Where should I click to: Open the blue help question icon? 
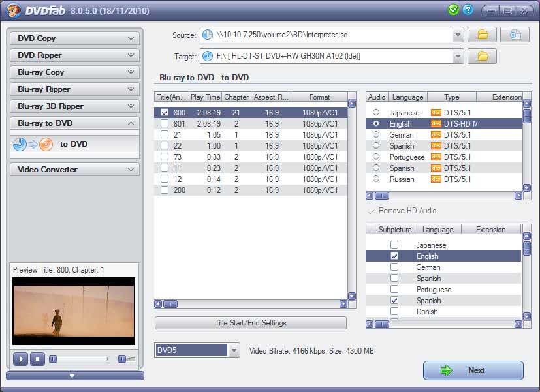point(468,10)
